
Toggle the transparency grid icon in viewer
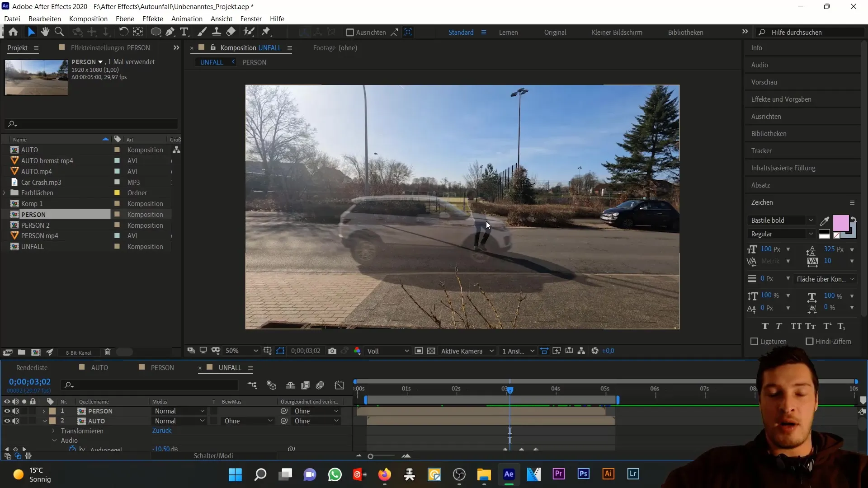pos(431,351)
